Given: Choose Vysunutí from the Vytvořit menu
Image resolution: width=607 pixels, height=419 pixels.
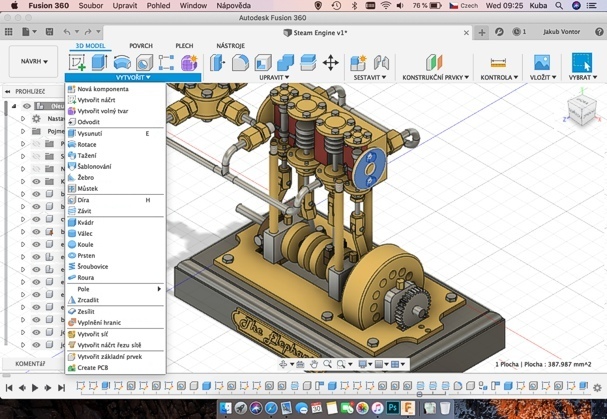Looking at the screenshot, I should point(90,133).
